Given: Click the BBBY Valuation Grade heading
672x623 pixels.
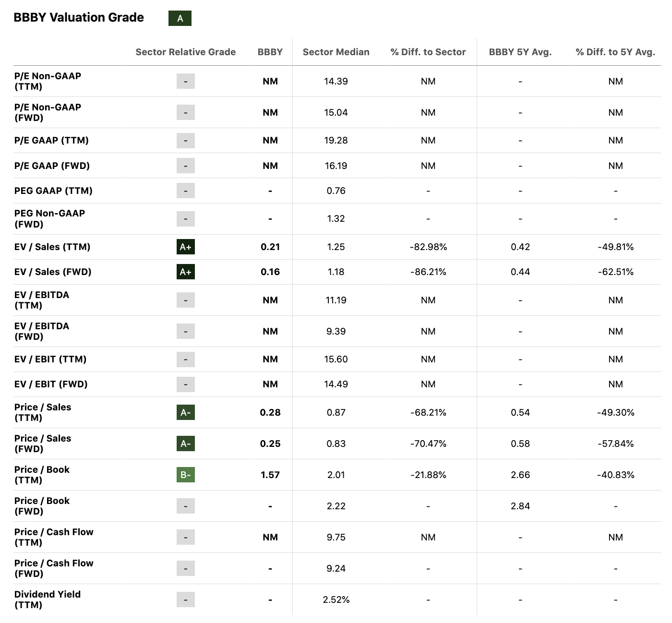Looking at the screenshot, I should click(x=79, y=18).
